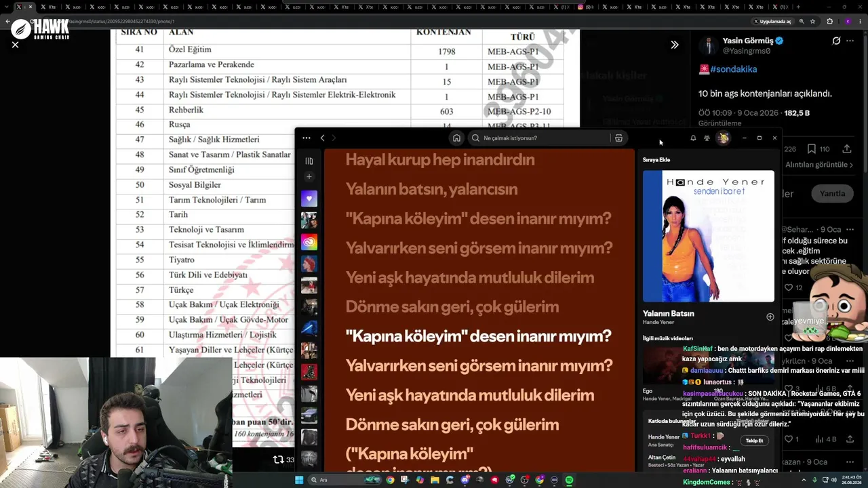The width and height of the screenshot is (868, 488).
Task: Go forward in Spotify navigation
Action: (334, 138)
